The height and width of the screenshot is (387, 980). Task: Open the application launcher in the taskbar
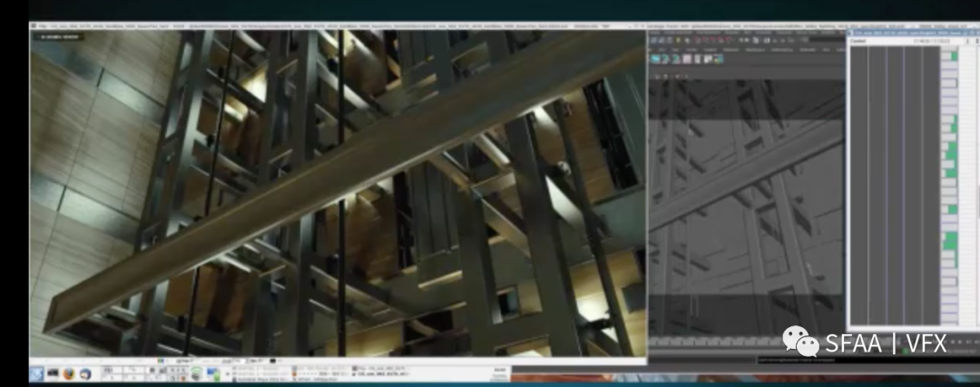point(37,372)
